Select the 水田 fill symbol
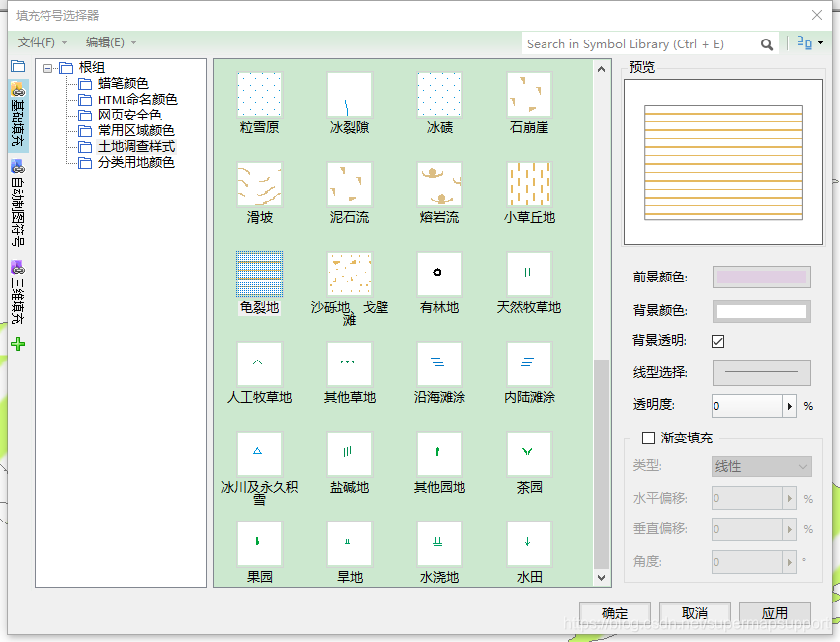840x642 pixels. click(529, 543)
